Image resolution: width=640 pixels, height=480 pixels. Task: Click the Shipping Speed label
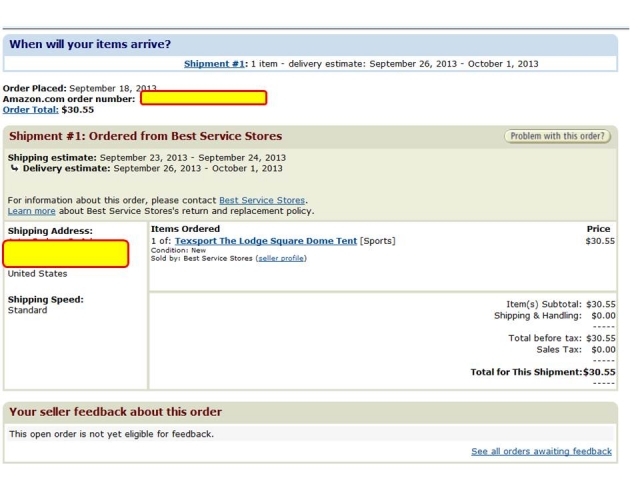coord(46,300)
